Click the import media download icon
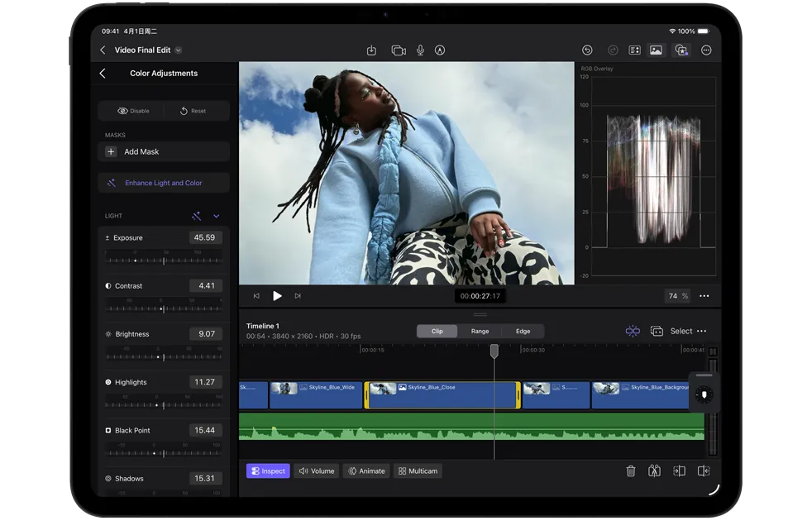Screen dimensions: 812x521 click(371, 50)
